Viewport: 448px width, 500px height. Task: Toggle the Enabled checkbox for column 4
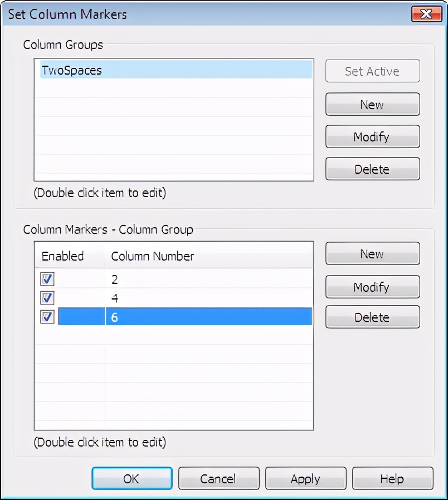47,298
